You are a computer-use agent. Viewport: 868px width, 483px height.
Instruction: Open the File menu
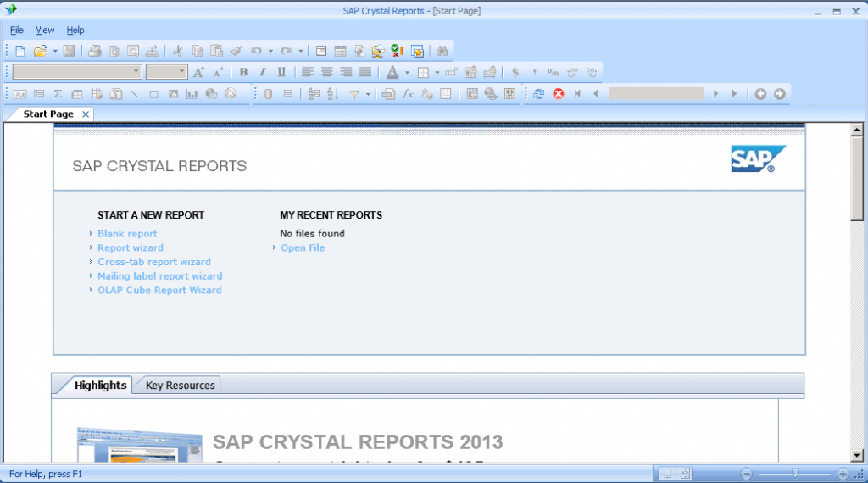(x=17, y=30)
